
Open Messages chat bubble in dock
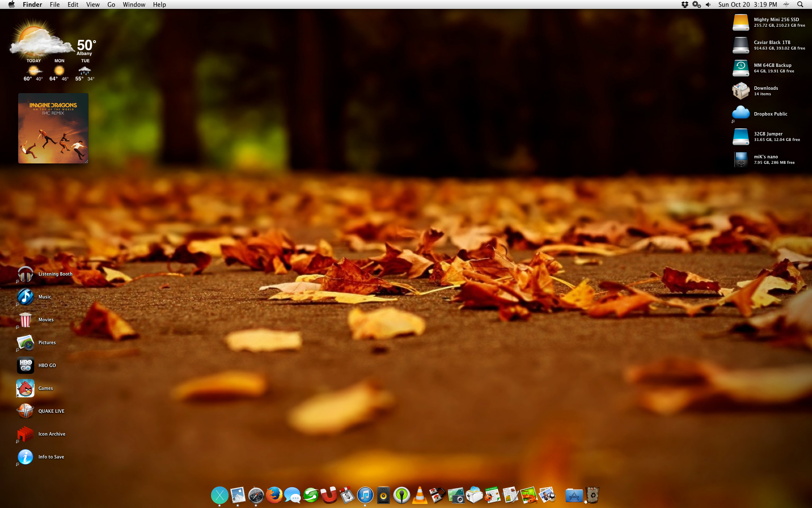tap(292, 495)
